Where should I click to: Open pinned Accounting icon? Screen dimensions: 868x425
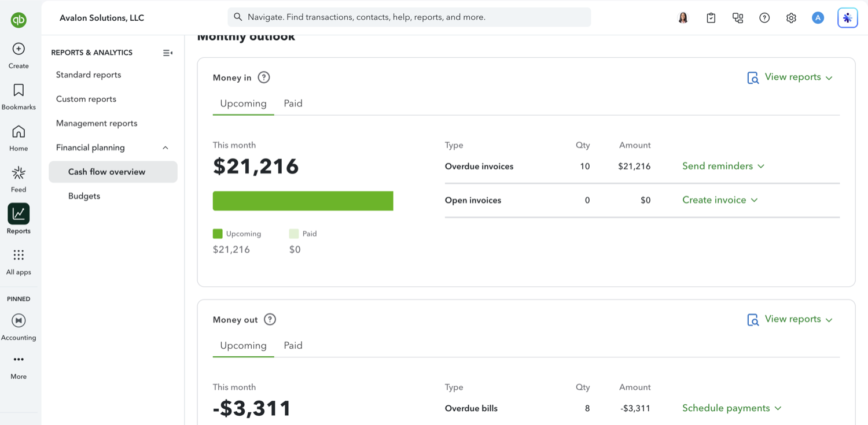19,320
